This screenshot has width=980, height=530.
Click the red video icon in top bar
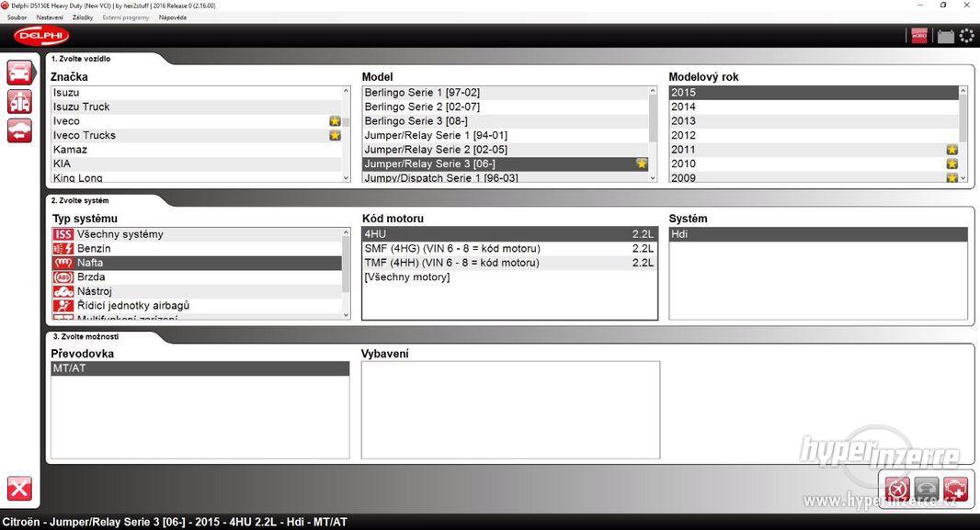(x=918, y=36)
